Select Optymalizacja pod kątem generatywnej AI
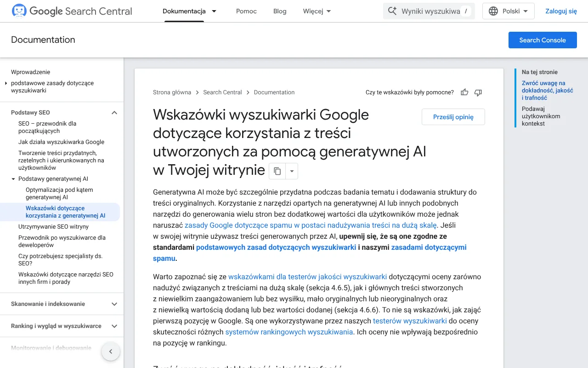This screenshot has width=588, height=368. (x=59, y=194)
